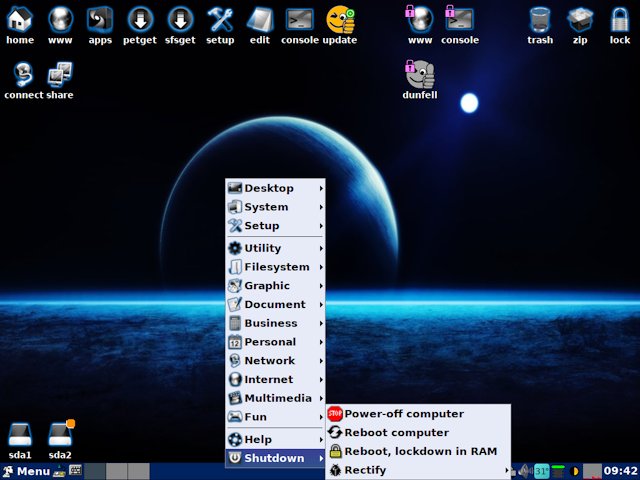Expand the Filesystem submenu
This screenshot has height=480, width=640.
275,267
